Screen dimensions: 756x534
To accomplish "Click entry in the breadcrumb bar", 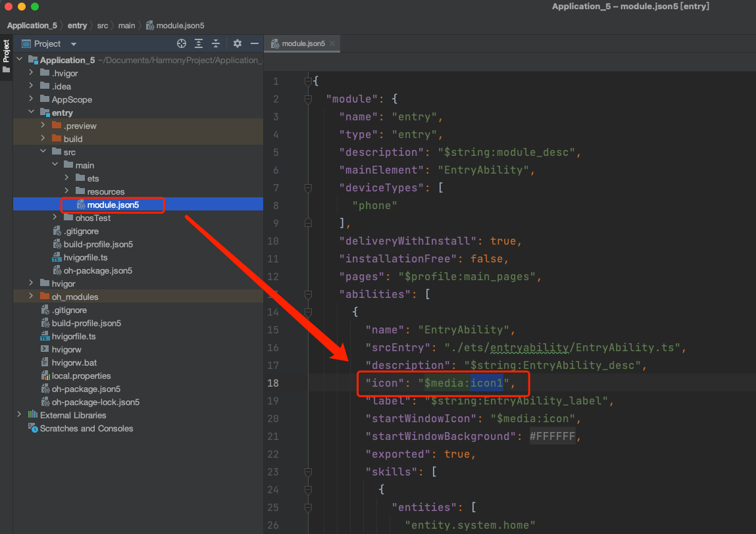I will 77,26.
